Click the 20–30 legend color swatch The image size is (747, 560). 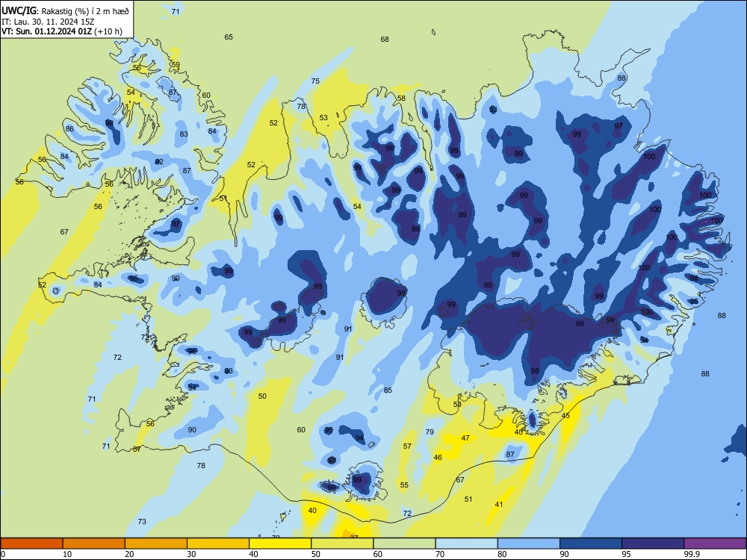click(x=156, y=544)
